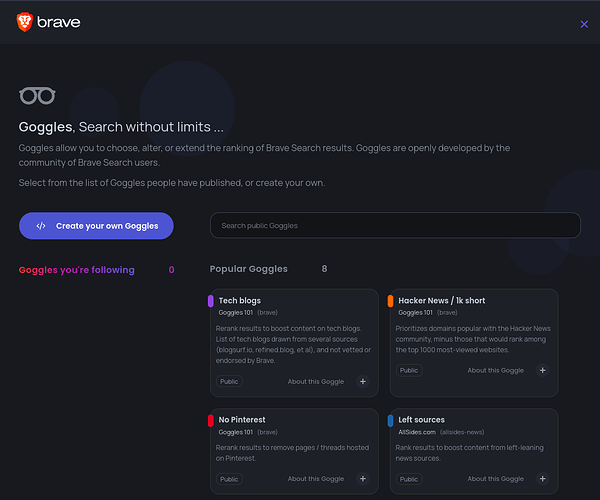Click the Public badge on No Pinterest
This screenshot has width=600, height=500.
[229, 479]
